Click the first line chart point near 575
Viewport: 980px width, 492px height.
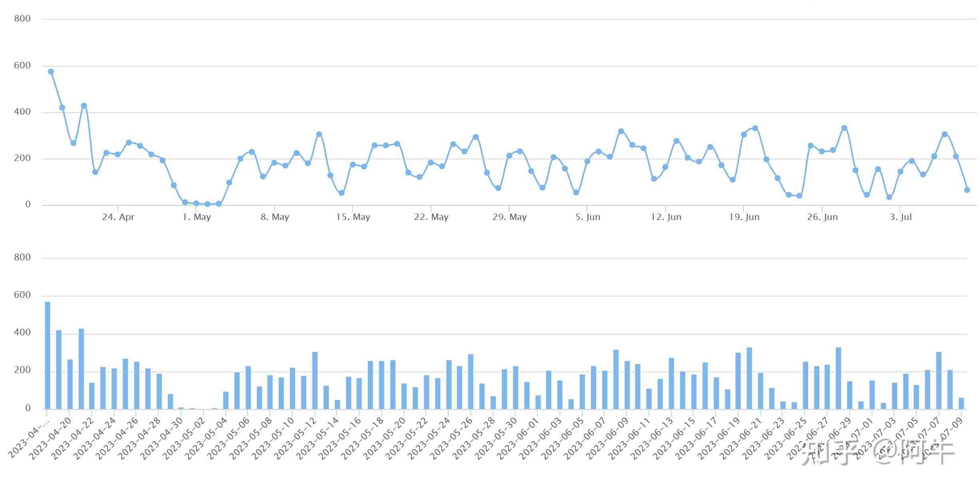pos(51,72)
